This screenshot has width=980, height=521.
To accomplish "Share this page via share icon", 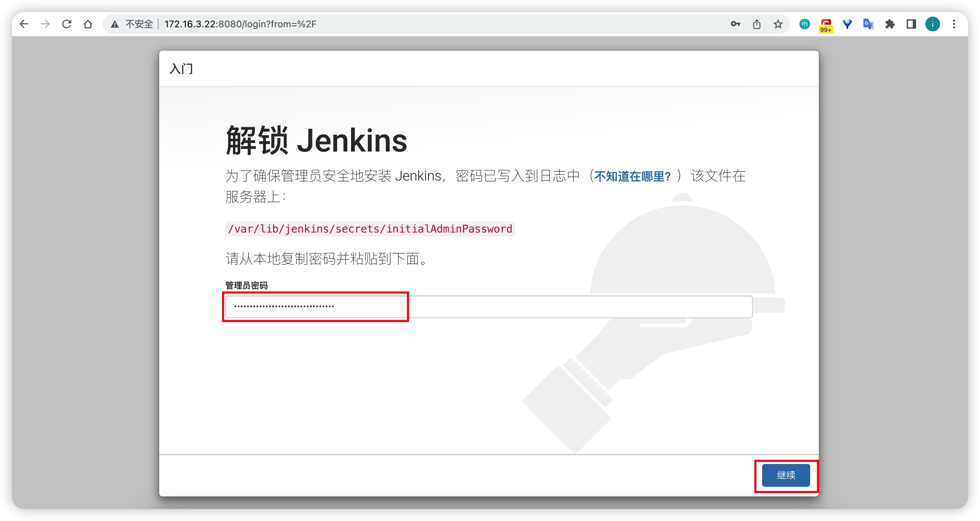I will coord(757,24).
